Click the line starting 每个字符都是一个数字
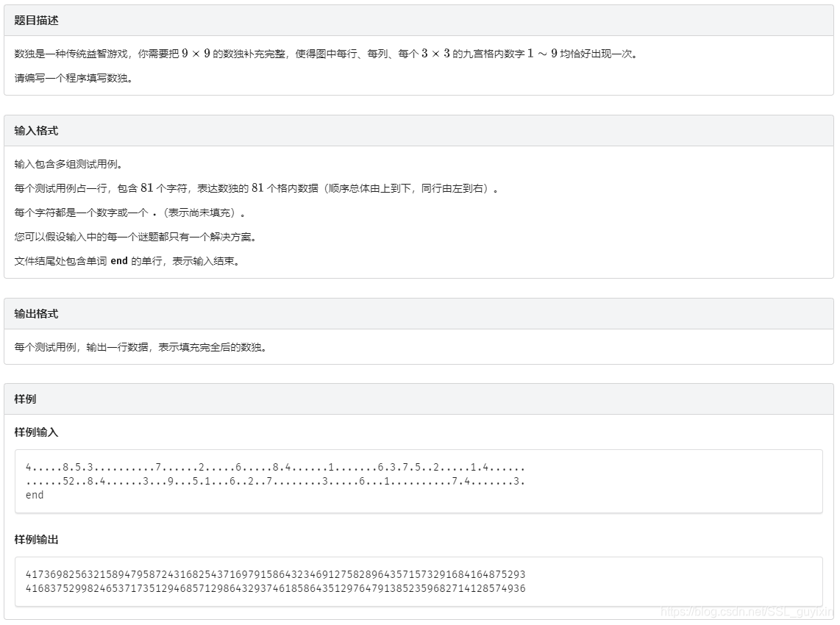The image size is (840, 625). click(130, 213)
